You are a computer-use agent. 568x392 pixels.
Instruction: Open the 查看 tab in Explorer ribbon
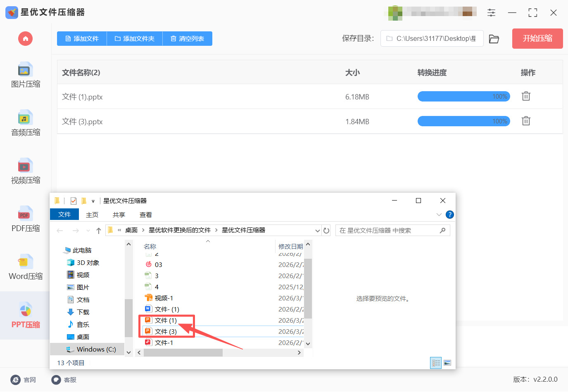[145, 215]
